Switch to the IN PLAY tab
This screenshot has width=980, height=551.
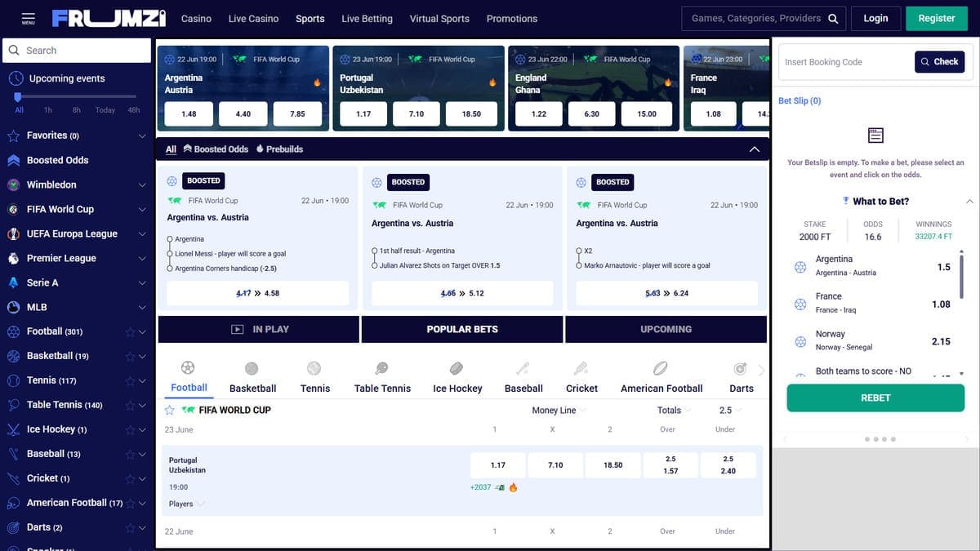coord(259,329)
